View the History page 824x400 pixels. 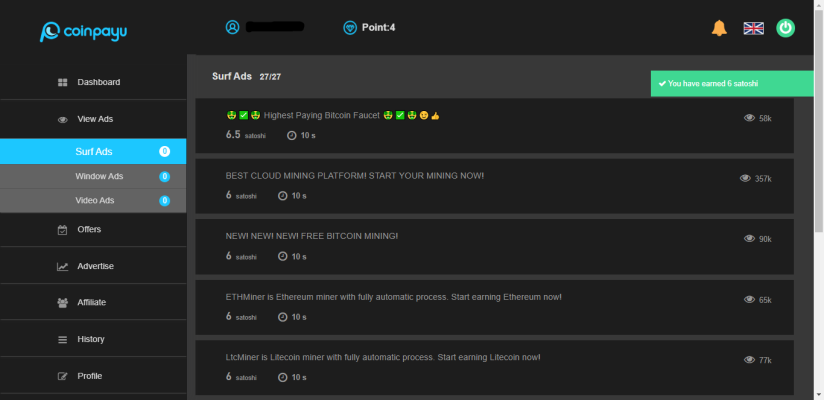click(x=93, y=339)
